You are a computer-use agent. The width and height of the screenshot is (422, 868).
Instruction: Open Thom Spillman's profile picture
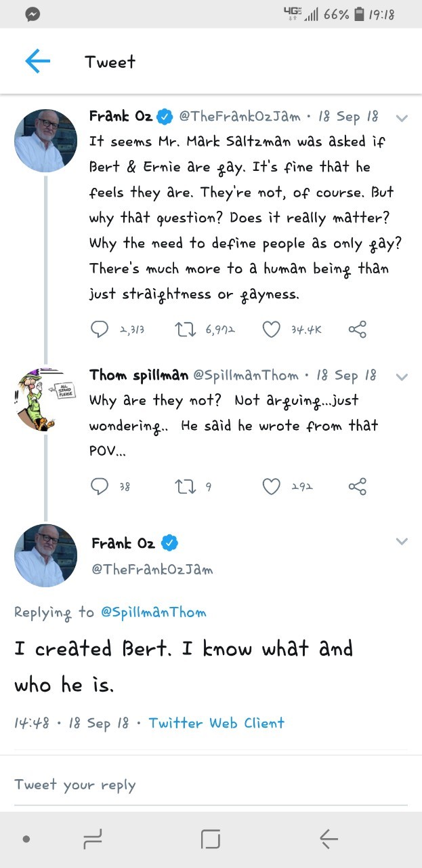click(x=45, y=400)
